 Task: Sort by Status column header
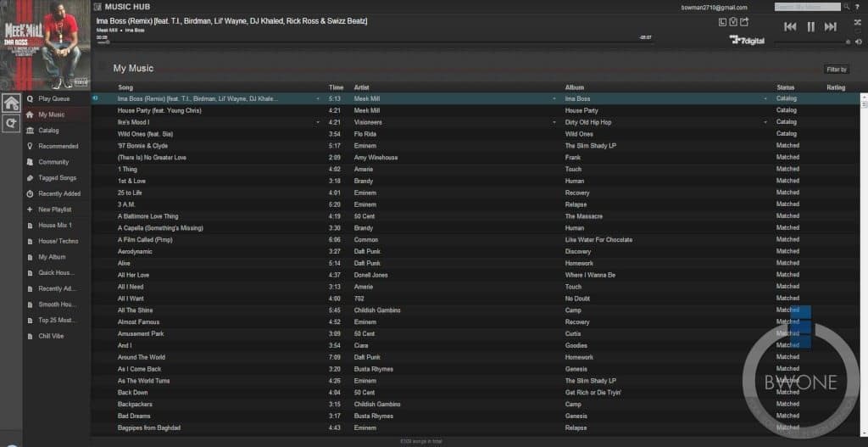[786, 87]
